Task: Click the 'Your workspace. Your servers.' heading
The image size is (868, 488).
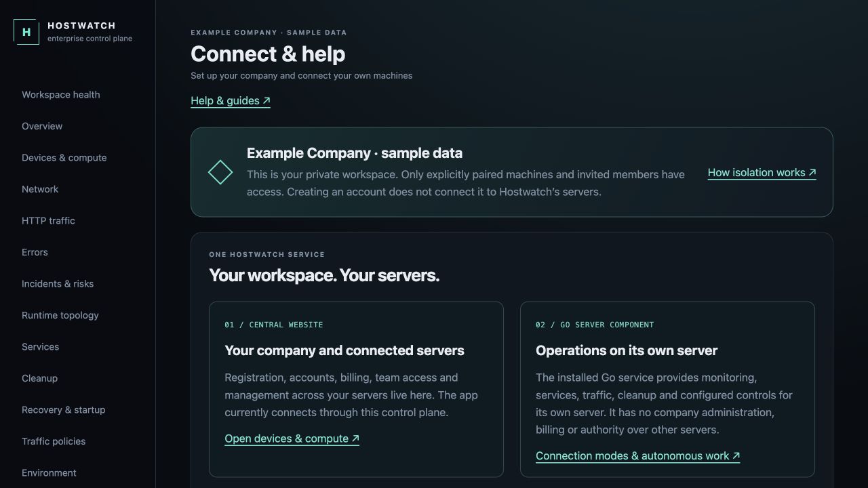Action: pyautogui.click(x=324, y=276)
